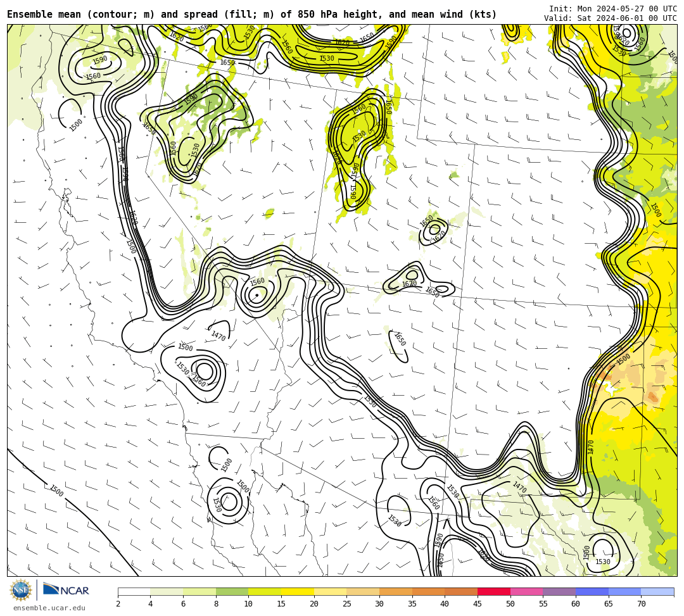Pick the pale blue colorbar segment above 70

pyautogui.click(x=657, y=591)
